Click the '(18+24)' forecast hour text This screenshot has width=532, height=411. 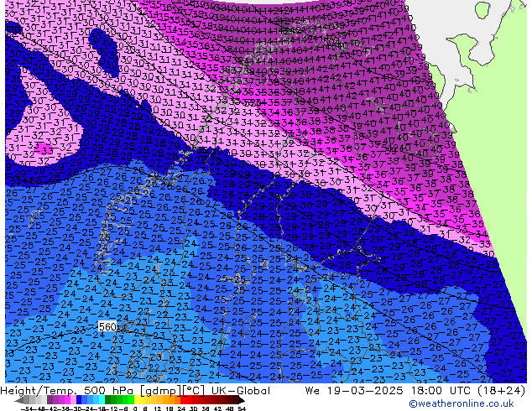tap(501, 391)
